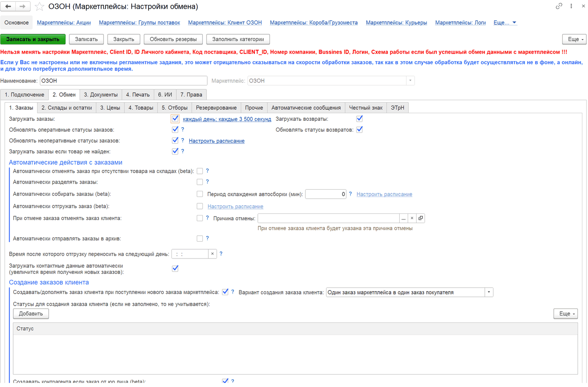Enable 'Автоматически отправлять заказы в архив'
This screenshot has height=387, width=588.
200,238
